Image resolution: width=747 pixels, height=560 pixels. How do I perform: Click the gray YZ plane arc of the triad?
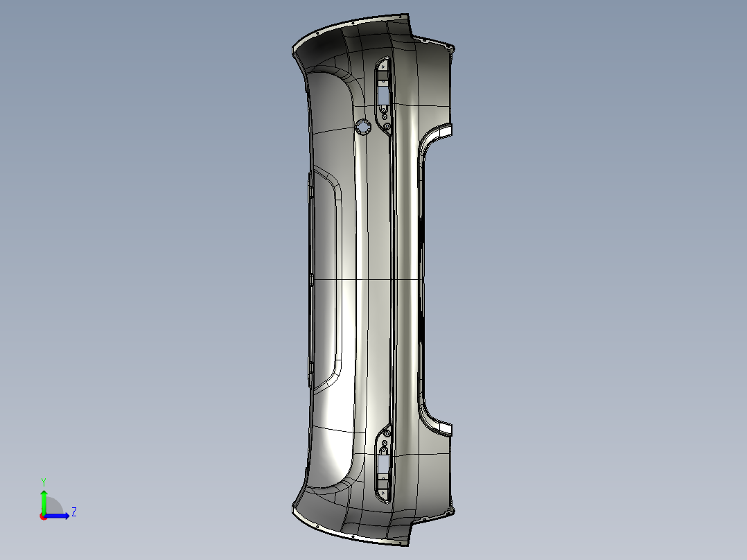(x=53, y=506)
